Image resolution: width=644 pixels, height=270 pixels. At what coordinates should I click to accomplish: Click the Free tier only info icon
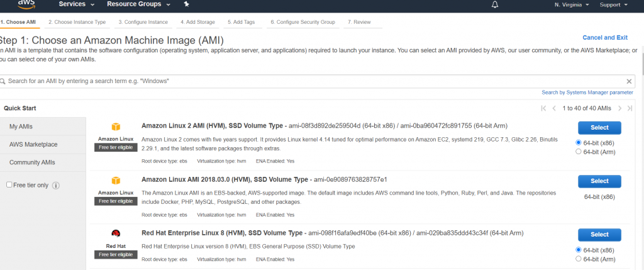[56, 185]
